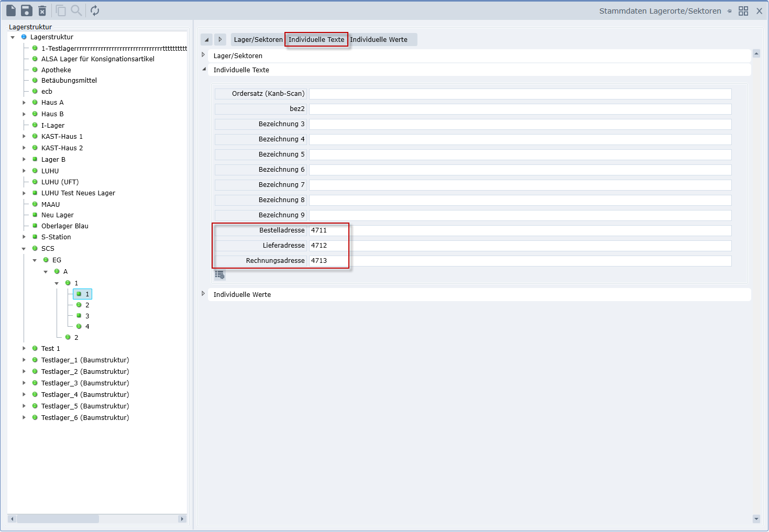Open the four-squares grid layout icon
This screenshot has height=532, width=769.
point(743,11)
